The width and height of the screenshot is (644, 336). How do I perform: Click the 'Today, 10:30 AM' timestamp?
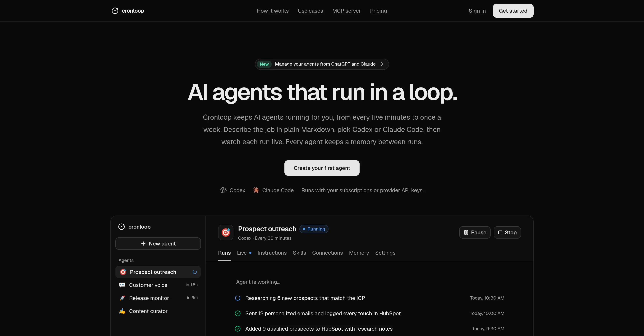coord(487,298)
